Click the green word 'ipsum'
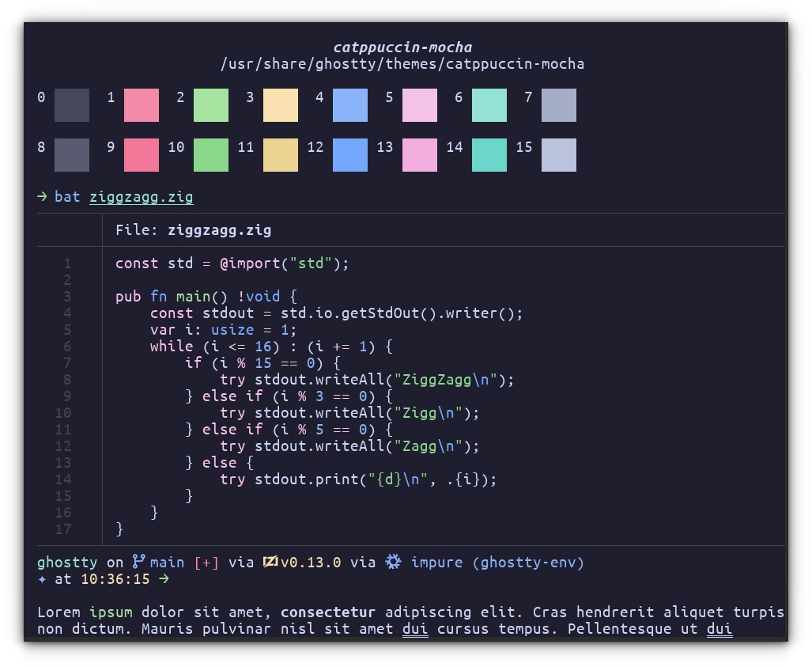Image resolution: width=812 pixels, height=667 pixels. click(x=111, y=612)
